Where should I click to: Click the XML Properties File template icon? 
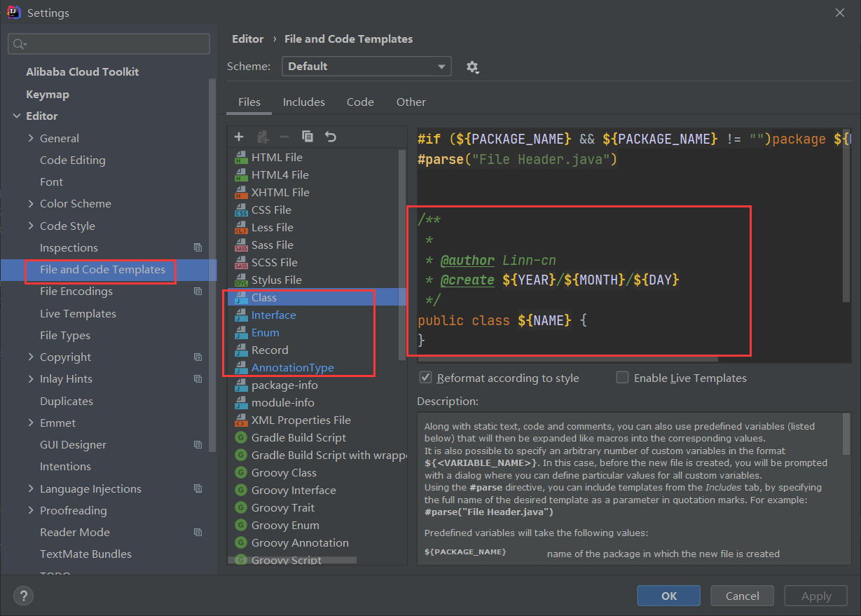240,420
